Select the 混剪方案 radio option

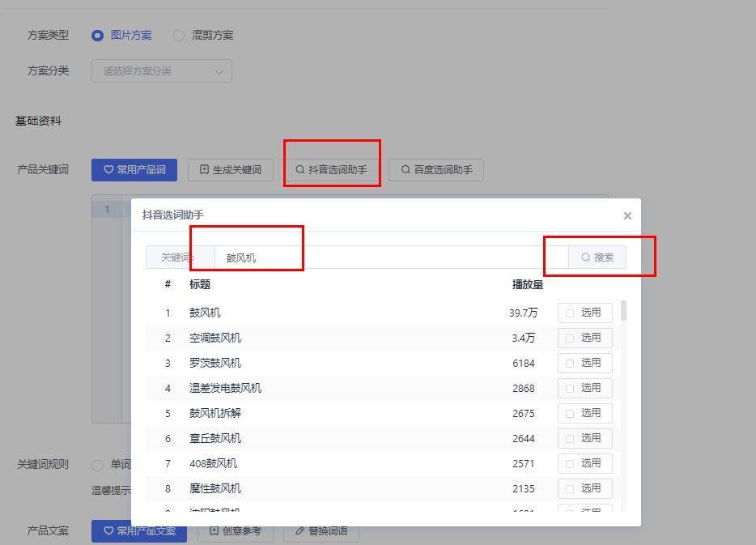pos(179,36)
